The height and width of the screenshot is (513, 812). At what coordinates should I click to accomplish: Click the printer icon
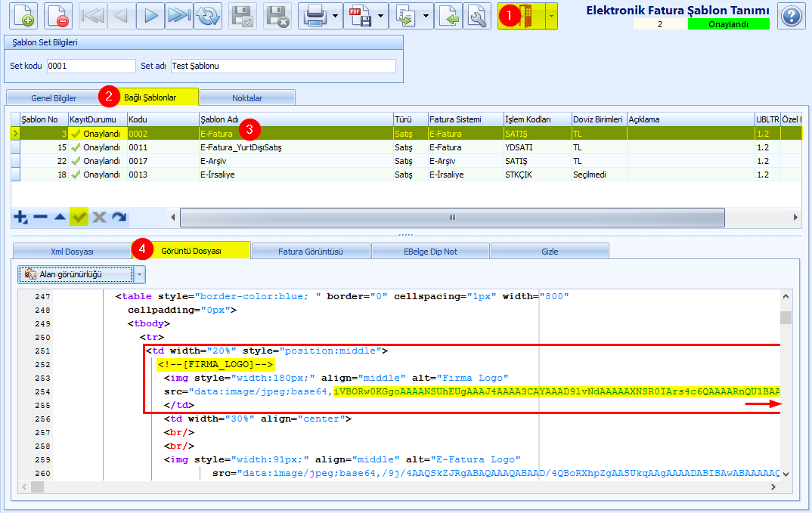(315, 16)
